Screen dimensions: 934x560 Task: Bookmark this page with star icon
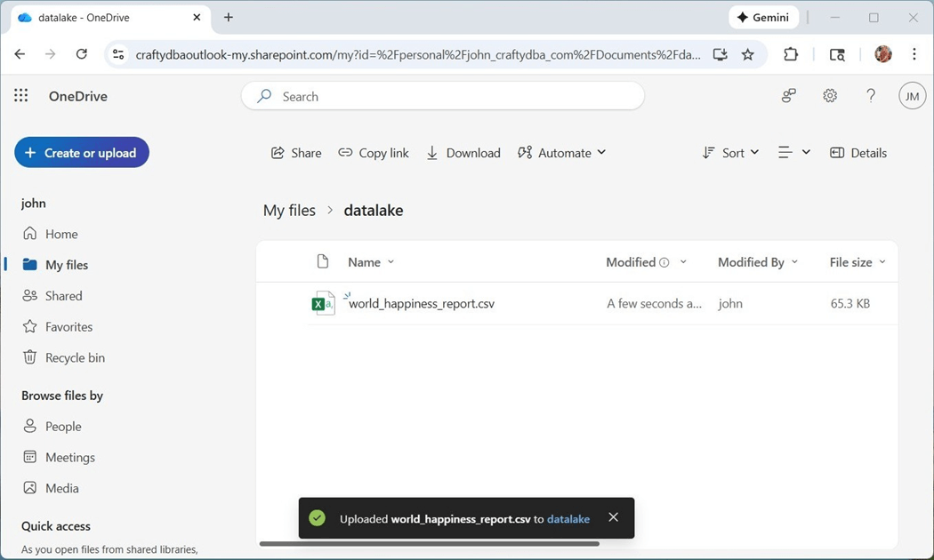[x=748, y=55]
